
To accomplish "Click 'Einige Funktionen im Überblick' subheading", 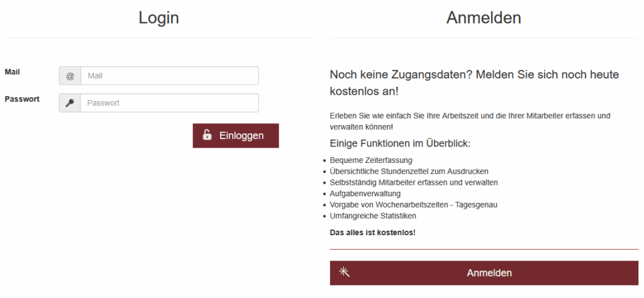I will pyautogui.click(x=400, y=143).
